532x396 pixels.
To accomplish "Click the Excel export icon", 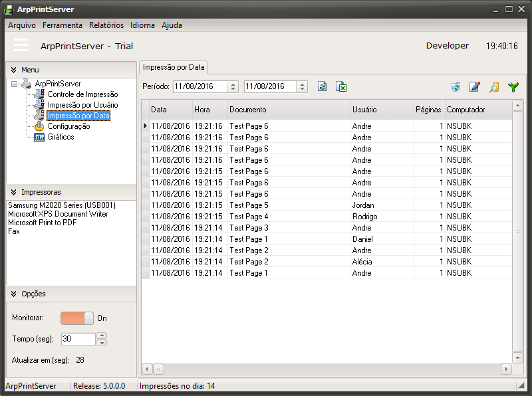I will tap(341, 86).
